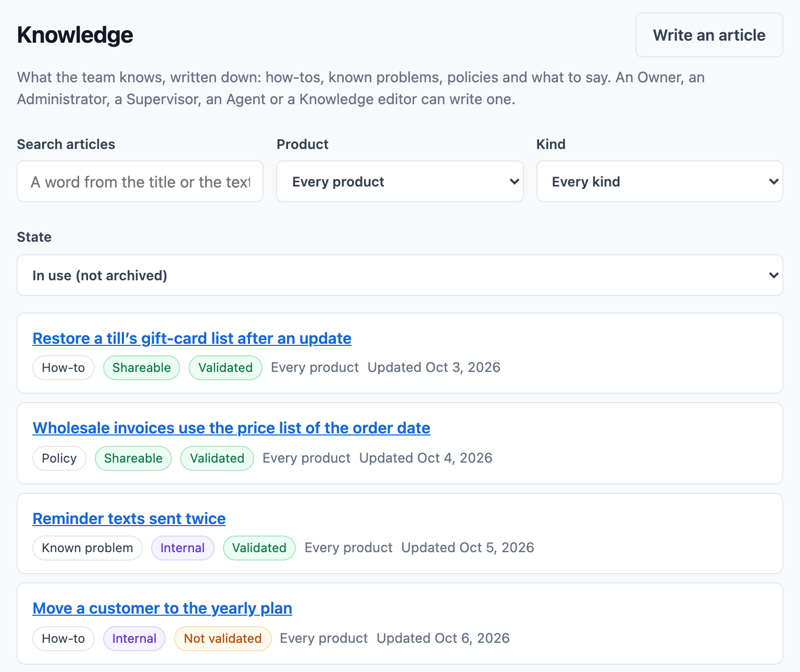Click Validated badge on Wholesale invoices article
The height and width of the screenshot is (672, 800).
point(217,458)
